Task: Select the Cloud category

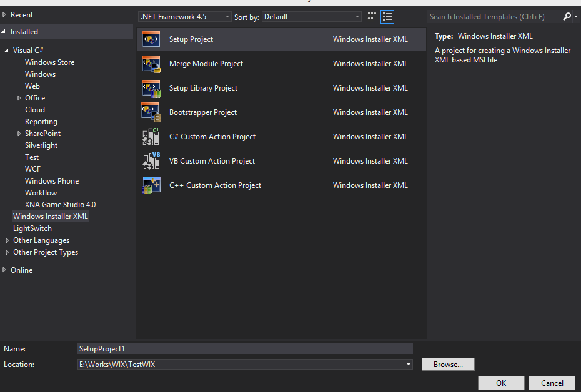Action: [x=35, y=110]
